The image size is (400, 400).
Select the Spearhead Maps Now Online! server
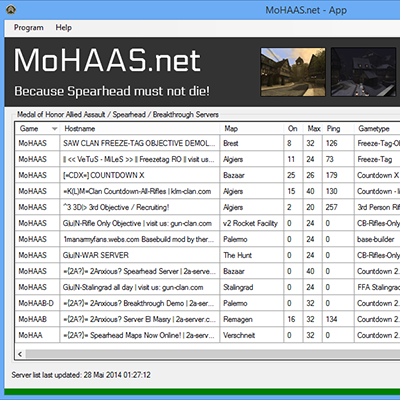pos(207,335)
